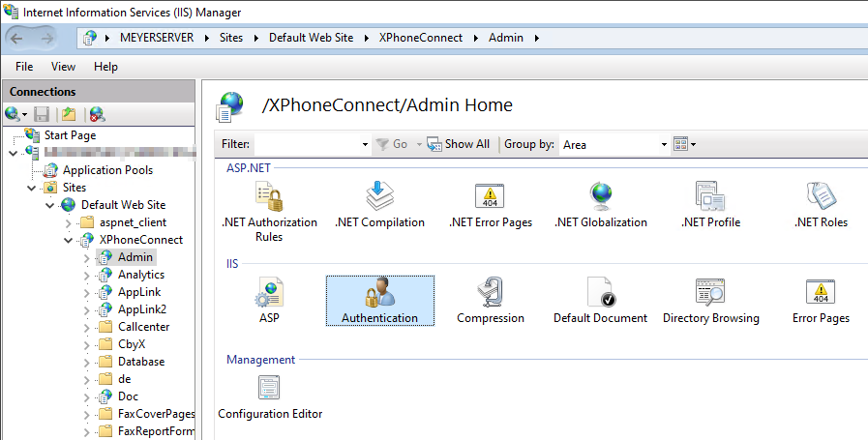Click the Go filter button

click(x=392, y=144)
